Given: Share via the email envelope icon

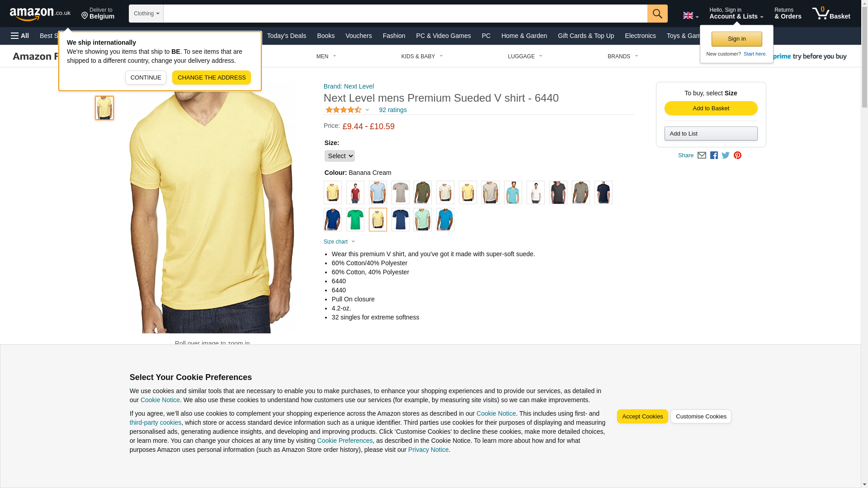Looking at the screenshot, I should (702, 155).
